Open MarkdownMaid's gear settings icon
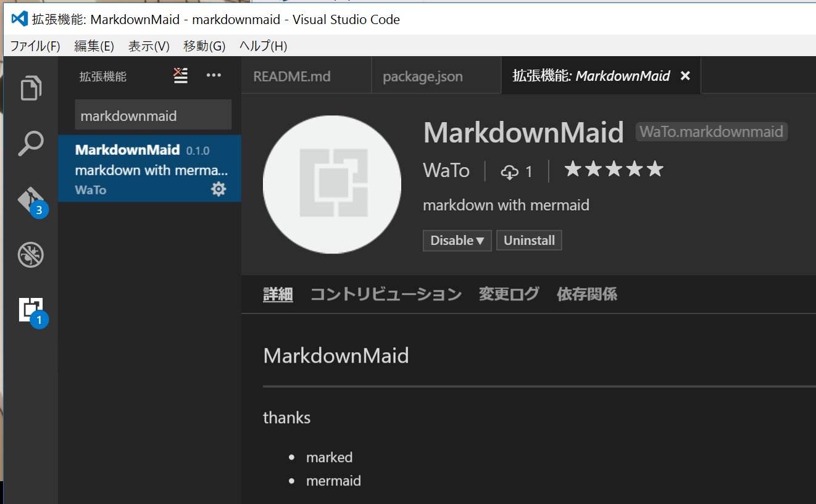This screenshot has height=504, width=816. pos(219,189)
